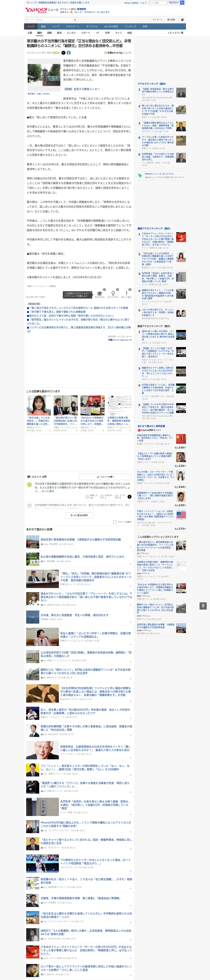
Task: Open recommended article 高知空港に緊急着陸の米軍機
Action: [x=80, y=539]
